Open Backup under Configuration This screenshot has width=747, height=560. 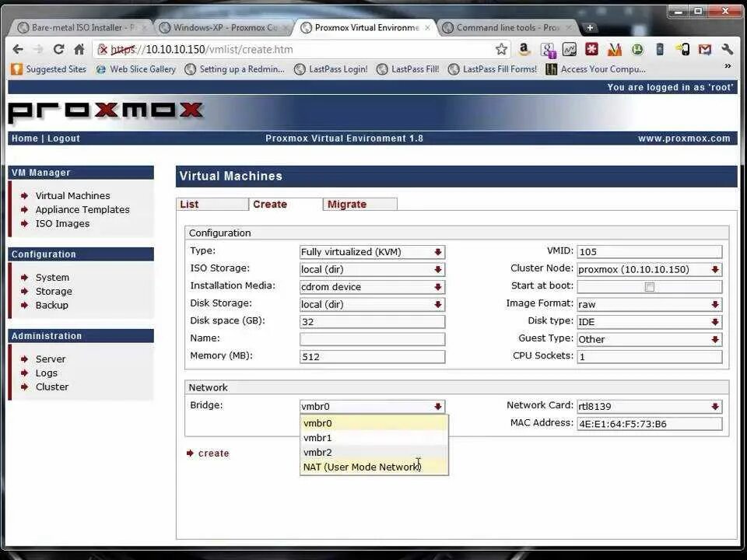(x=52, y=305)
